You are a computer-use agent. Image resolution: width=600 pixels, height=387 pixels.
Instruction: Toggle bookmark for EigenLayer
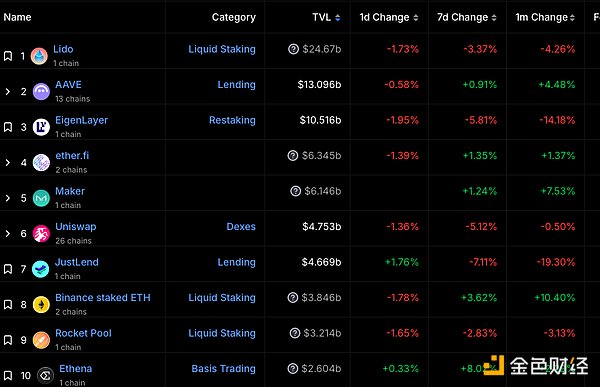tap(8, 127)
